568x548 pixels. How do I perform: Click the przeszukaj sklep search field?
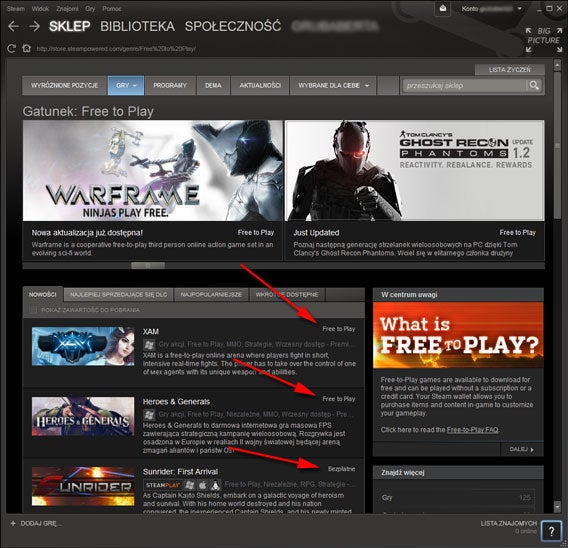pos(463,85)
